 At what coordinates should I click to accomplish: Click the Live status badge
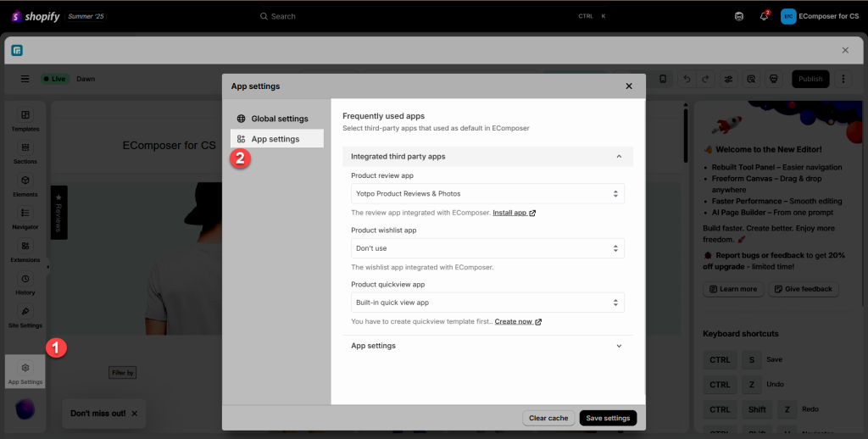(x=54, y=79)
